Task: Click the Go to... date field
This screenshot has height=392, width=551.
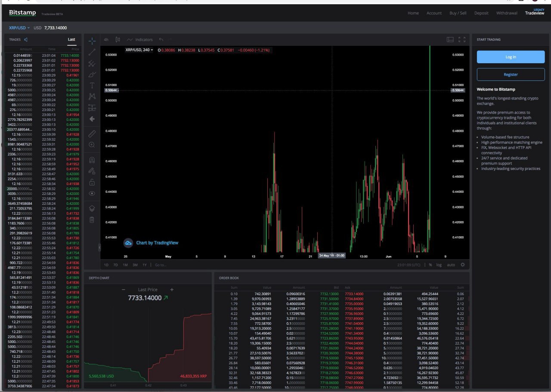Action: [161, 265]
